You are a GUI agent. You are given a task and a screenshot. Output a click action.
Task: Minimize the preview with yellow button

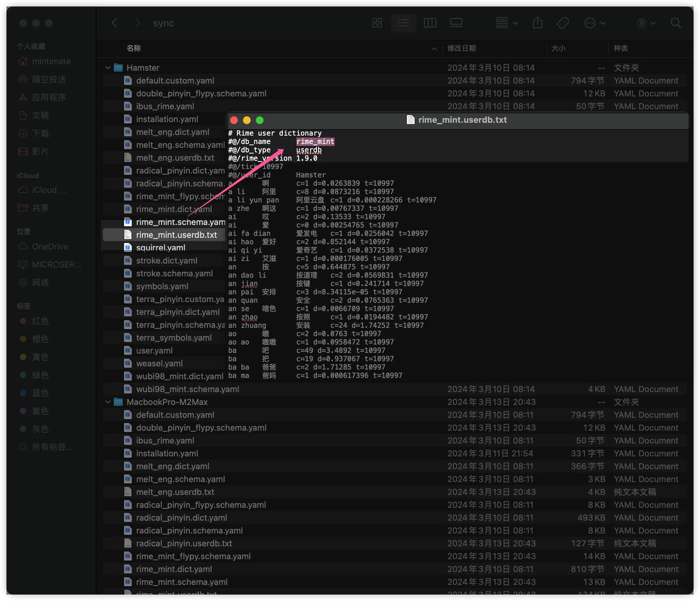[x=247, y=120]
